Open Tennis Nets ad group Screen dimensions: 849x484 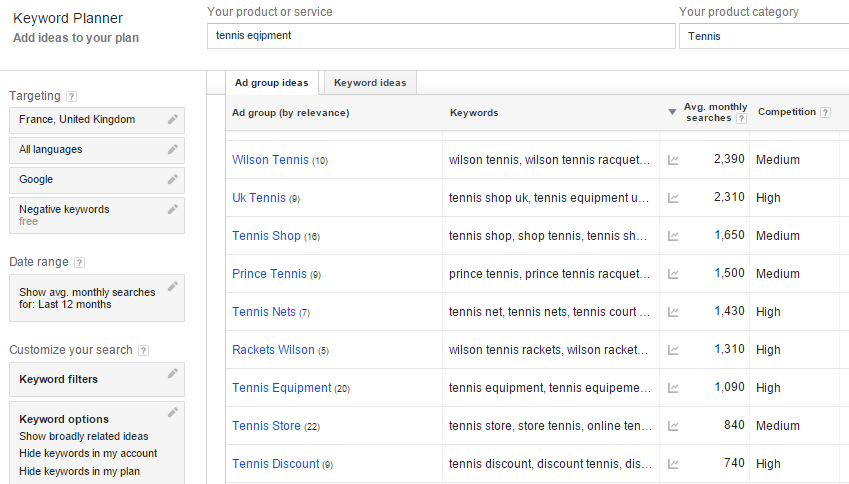264,312
